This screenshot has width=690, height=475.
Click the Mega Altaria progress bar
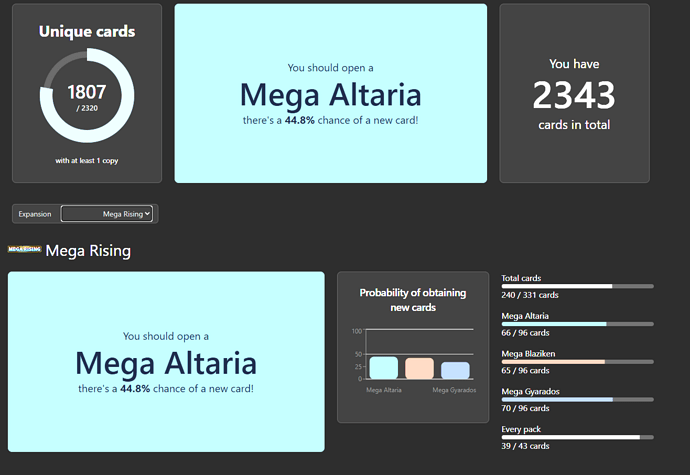click(577, 324)
